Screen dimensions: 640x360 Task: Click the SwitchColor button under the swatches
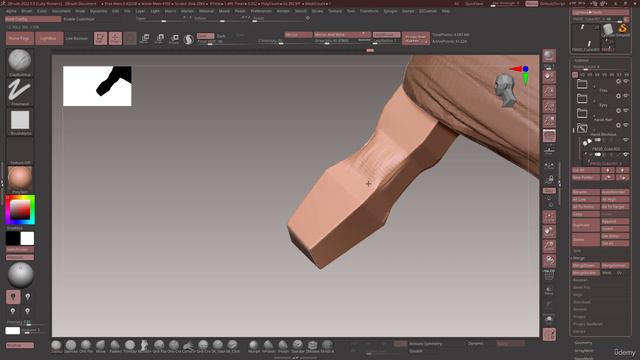click(x=20, y=249)
